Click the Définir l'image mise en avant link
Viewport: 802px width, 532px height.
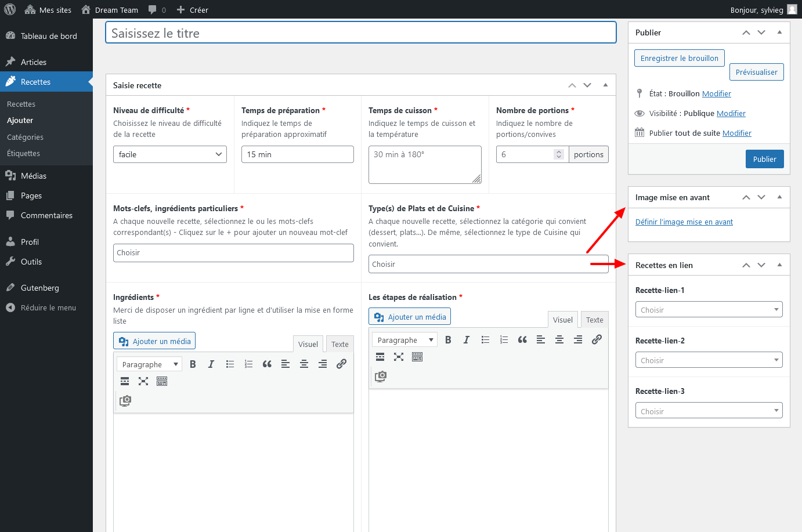684,222
